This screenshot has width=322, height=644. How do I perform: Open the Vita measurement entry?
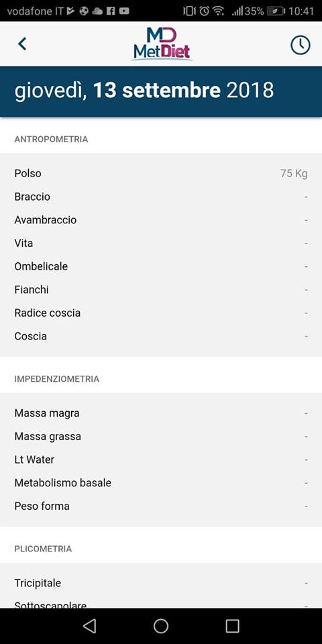pyautogui.click(x=161, y=243)
